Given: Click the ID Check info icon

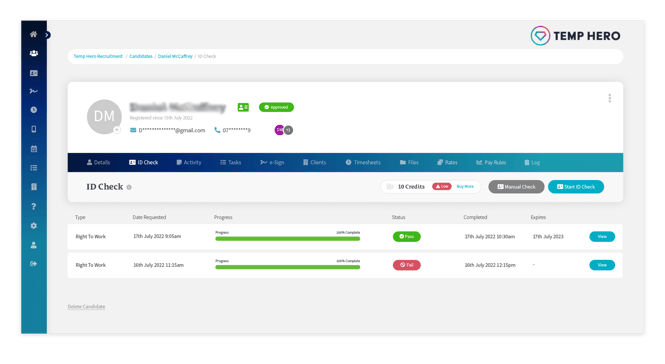Looking at the screenshot, I should [x=129, y=187].
